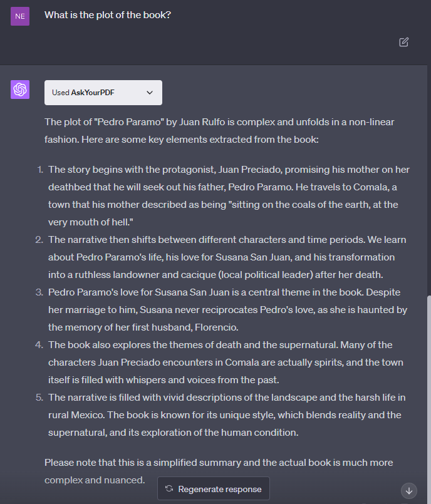The width and height of the screenshot is (431, 504).
Task: Click the purple NE user avatar
Action: point(20,16)
